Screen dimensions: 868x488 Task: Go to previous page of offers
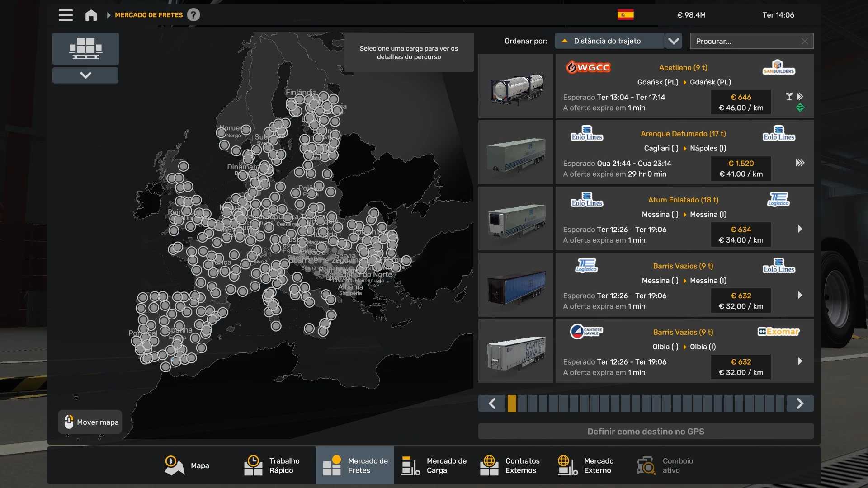[x=492, y=404]
